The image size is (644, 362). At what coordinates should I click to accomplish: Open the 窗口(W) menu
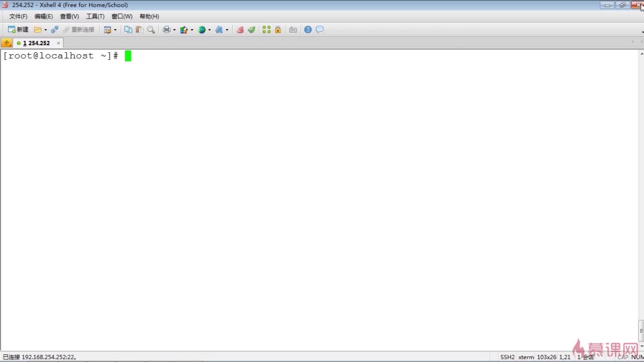(x=122, y=17)
